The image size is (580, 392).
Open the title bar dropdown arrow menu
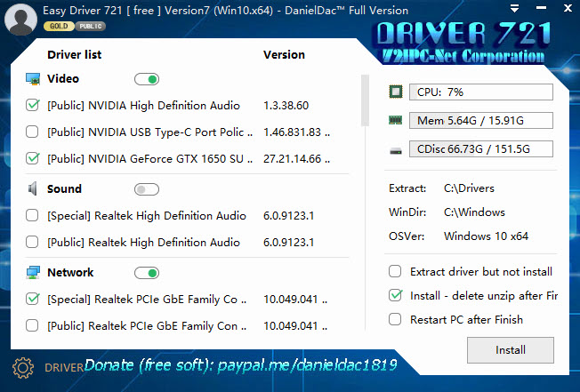click(514, 8)
